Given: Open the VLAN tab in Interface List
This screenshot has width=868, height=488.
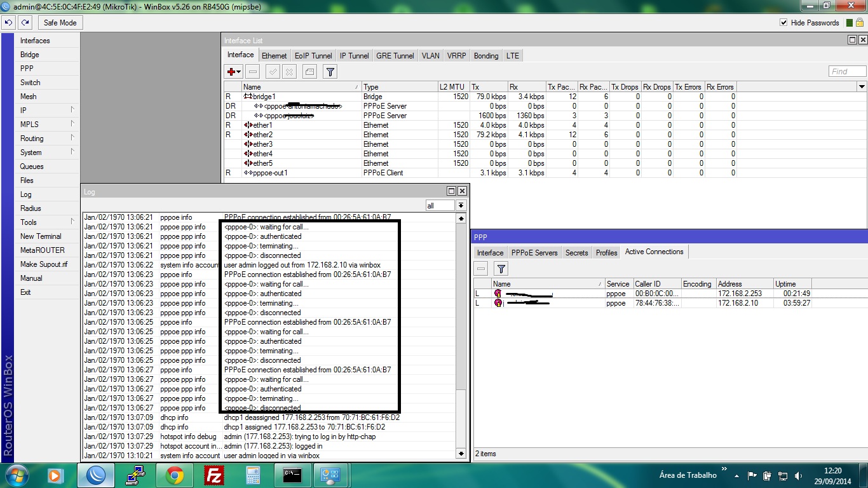Looking at the screenshot, I should 430,56.
